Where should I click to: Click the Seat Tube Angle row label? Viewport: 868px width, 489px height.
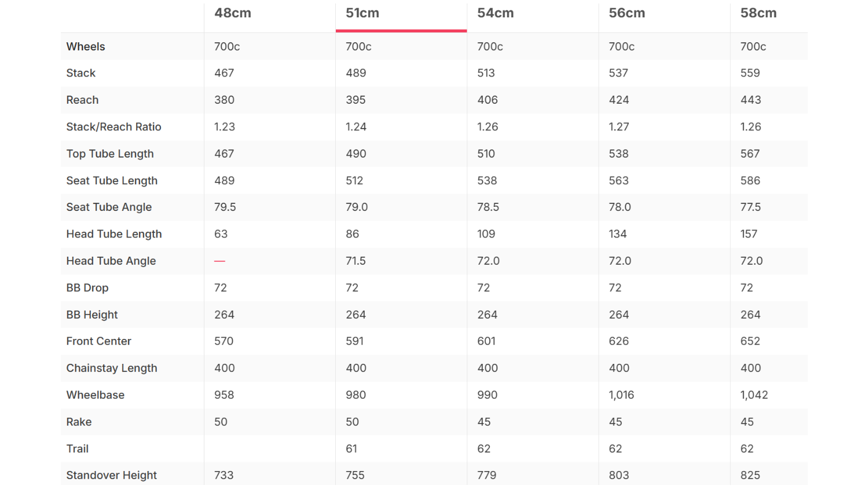[109, 207]
